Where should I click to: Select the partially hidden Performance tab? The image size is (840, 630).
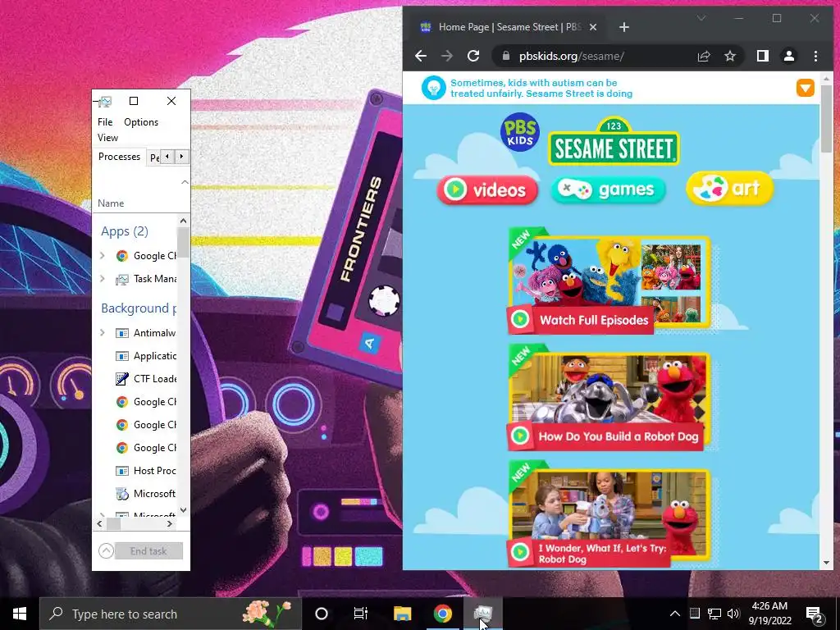[154, 157]
